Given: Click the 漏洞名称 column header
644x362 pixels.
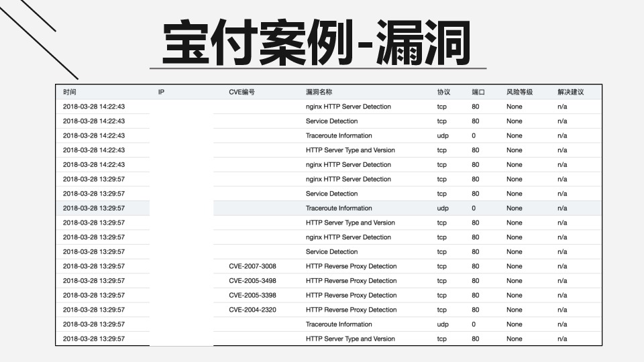Looking at the screenshot, I should (319, 92).
